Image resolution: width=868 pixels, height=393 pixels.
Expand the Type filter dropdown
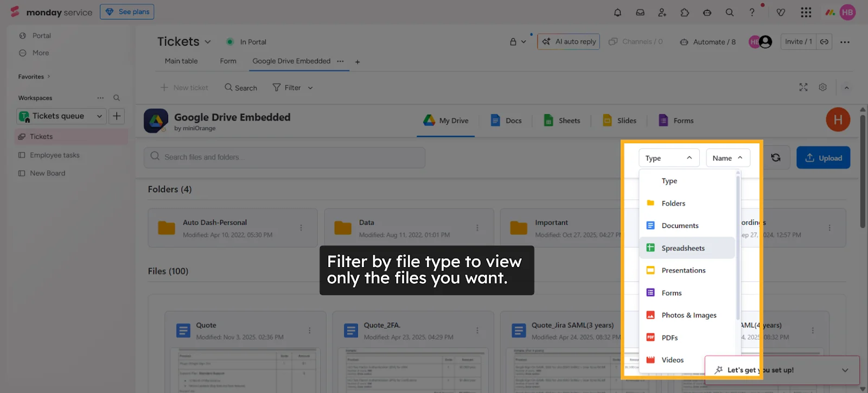click(669, 158)
